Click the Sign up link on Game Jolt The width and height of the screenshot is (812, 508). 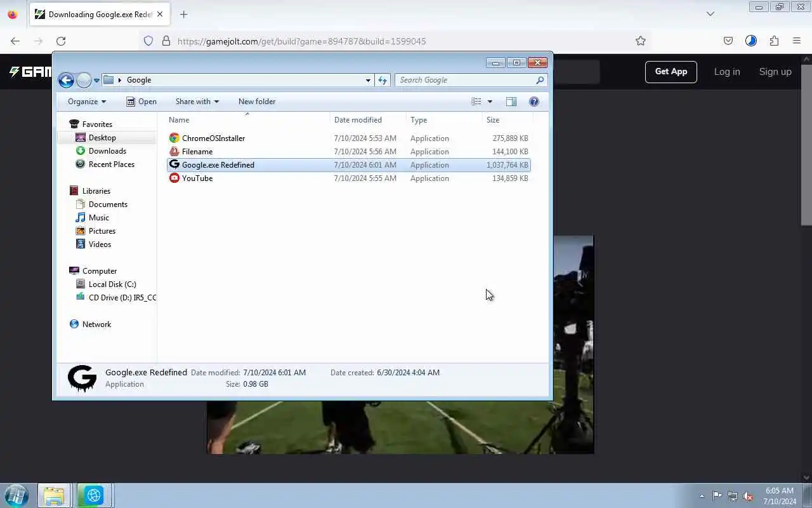coord(775,72)
